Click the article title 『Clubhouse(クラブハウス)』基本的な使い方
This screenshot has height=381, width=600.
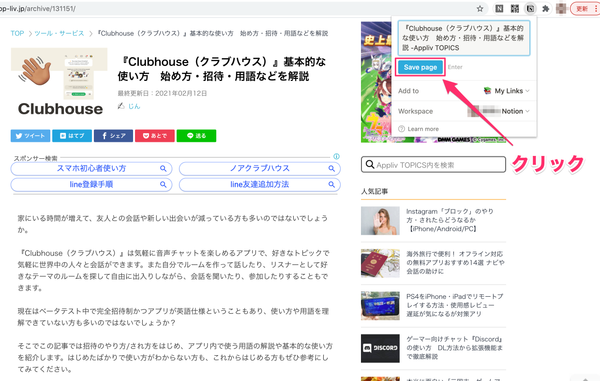tap(222, 69)
